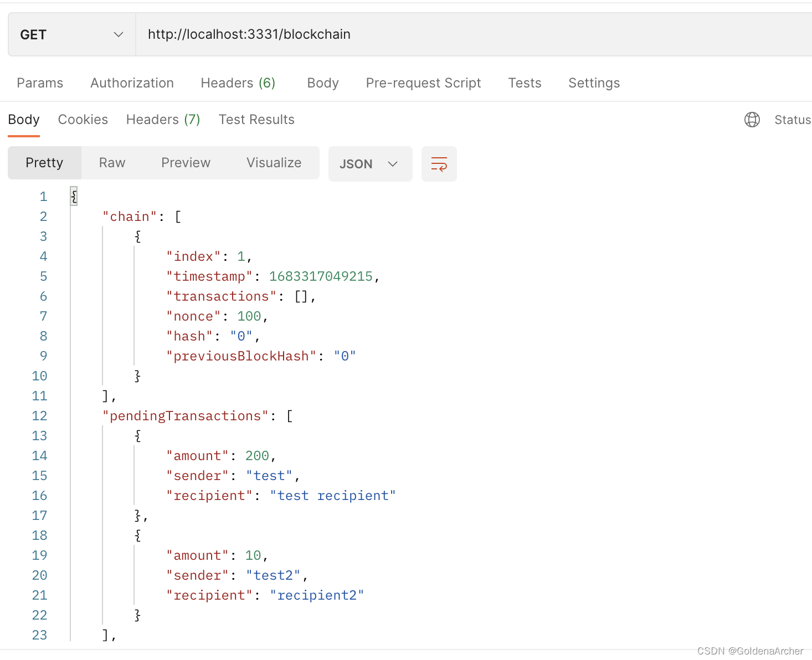Click the Status label
Screen dimensions: 812x660
click(x=793, y=120)
